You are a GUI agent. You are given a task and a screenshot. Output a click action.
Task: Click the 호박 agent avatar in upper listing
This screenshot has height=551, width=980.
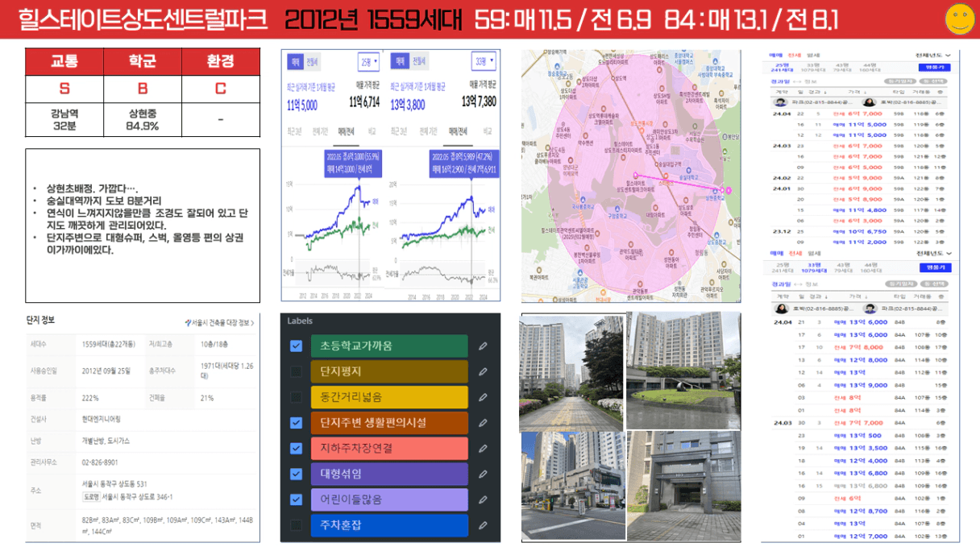[x=869, y=102]
